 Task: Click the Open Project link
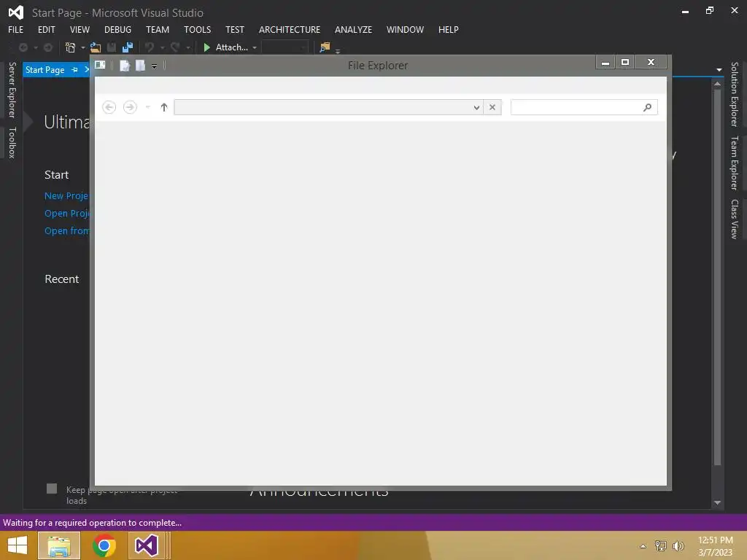(x=66, y=214)
